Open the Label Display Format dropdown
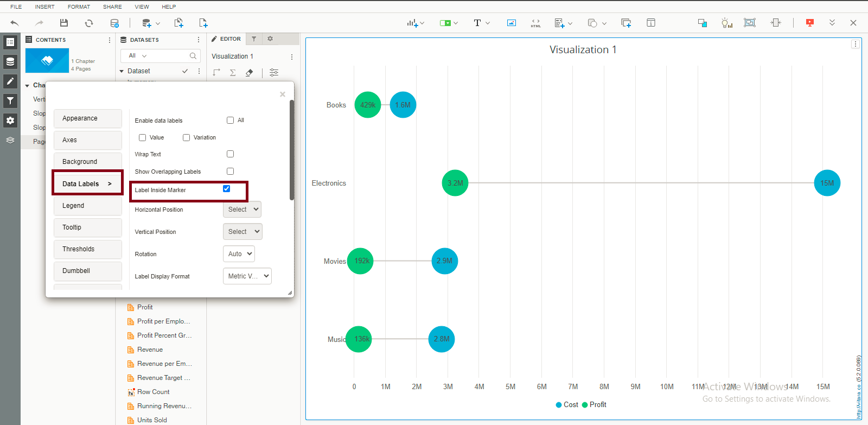Screen dimensions: 868x425 click(247, 276)
